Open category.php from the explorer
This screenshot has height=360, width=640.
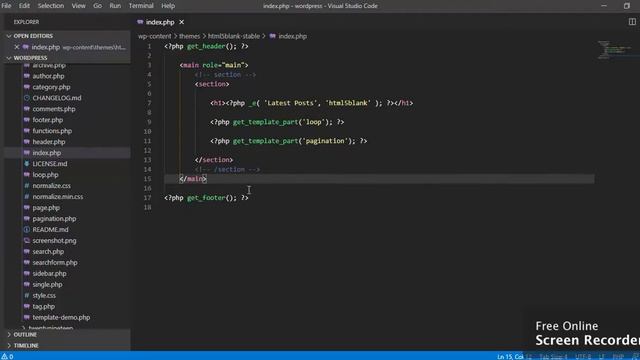pyautogui.click(x=51, y=87)
